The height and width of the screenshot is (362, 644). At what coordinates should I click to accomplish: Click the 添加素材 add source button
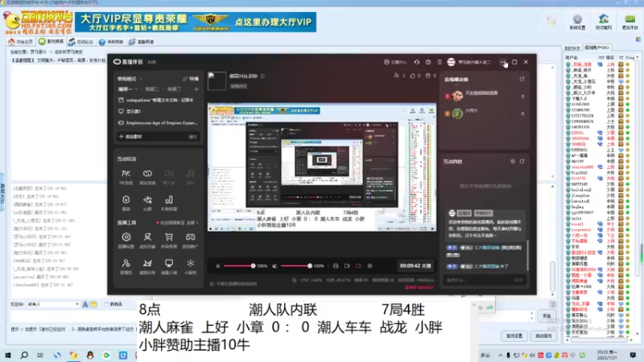click(x=130, y=137)
